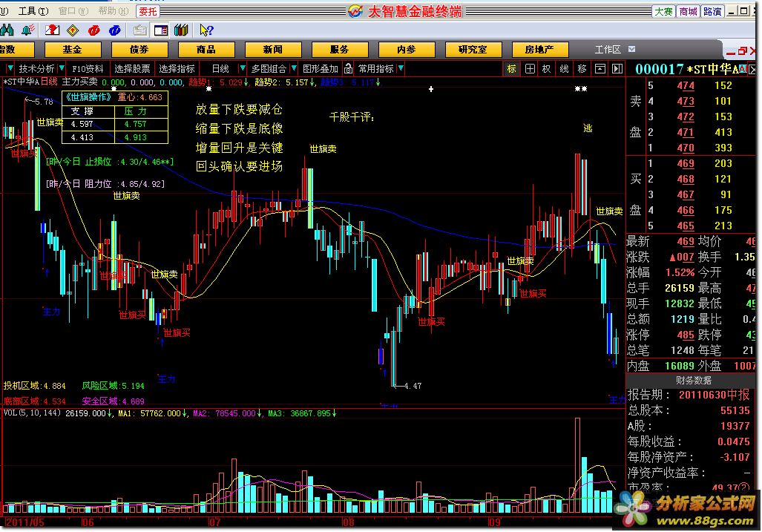
Task: Switch to the 新闻 tab
Action: tap(273, 49)
